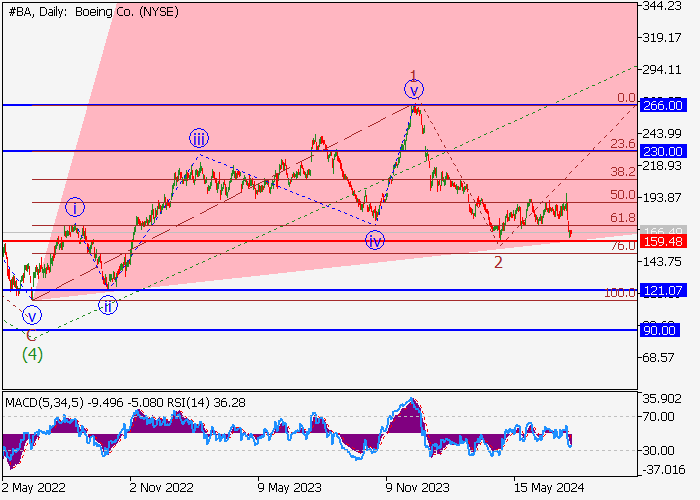The width and height of the screenshot is (700, 500).
Task: Click the '9 Nov 2023' date label
Action: 417,488
